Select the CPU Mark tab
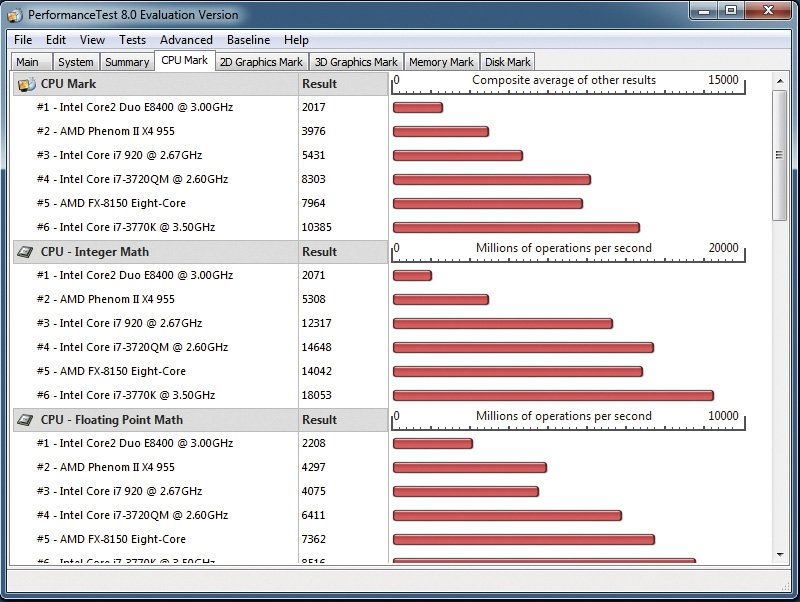This screenshot has width=800, height=602. pyautogui.click(x=185, y=60)
